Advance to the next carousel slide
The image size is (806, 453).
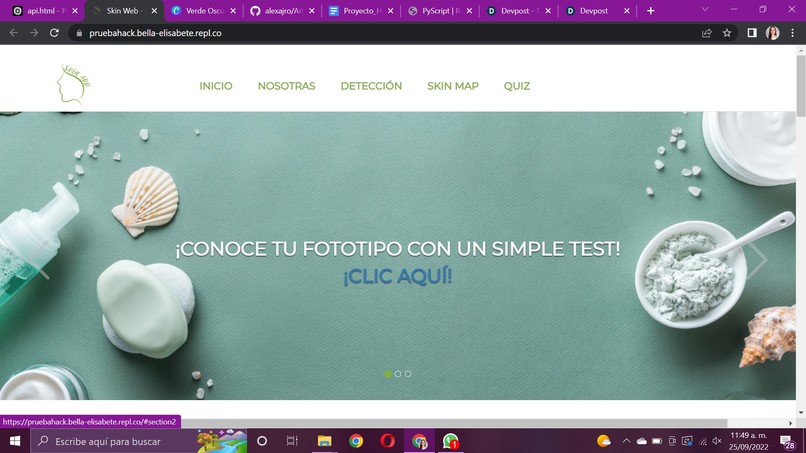(x=757, y=260)
